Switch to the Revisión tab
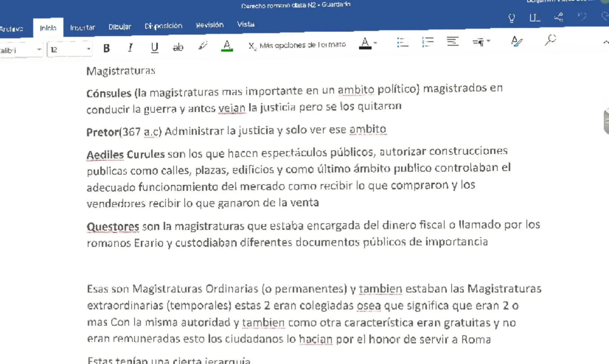Screen dimensions: 609x364 pos(209,25)
